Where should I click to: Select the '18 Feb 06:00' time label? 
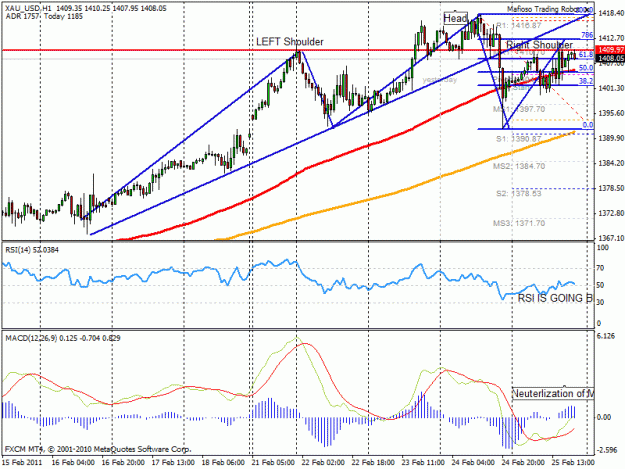[x=223, y=463]
